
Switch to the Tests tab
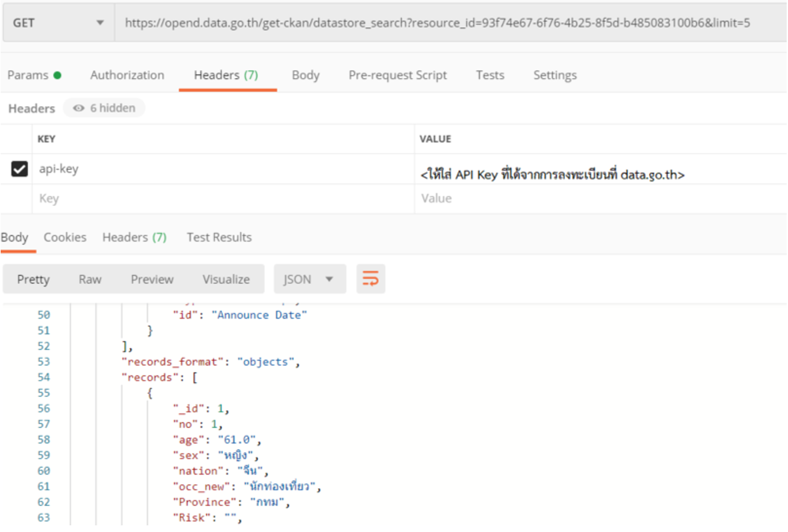[489, 75]
